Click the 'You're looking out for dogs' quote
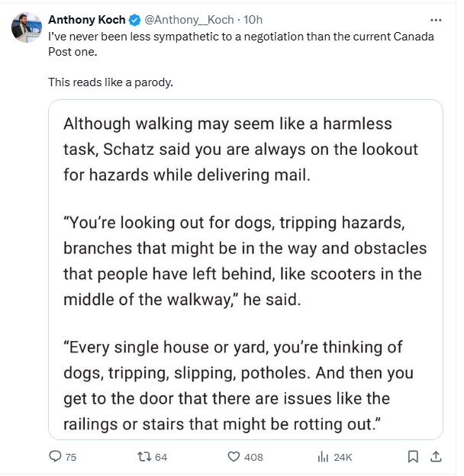 [245, 261]
